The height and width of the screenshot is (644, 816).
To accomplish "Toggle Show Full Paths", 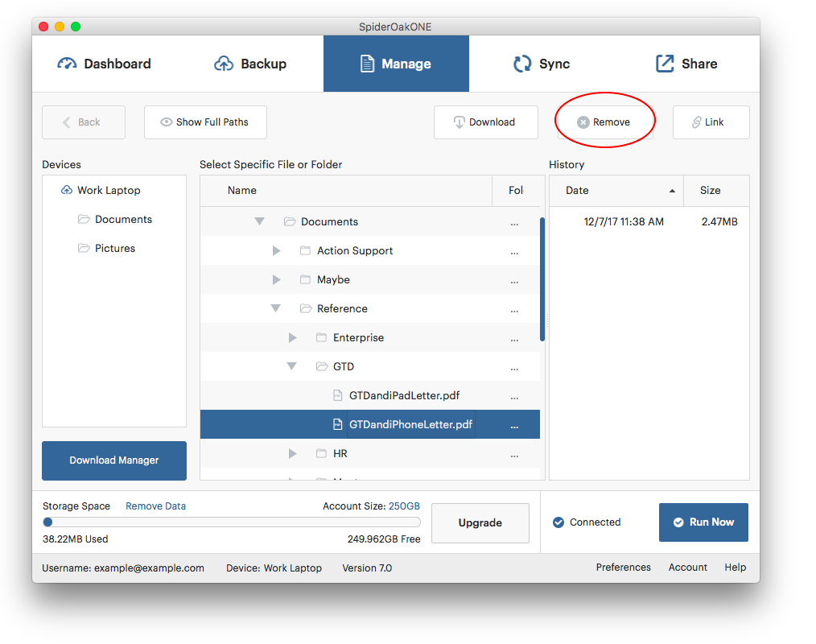I will [205, 122].
